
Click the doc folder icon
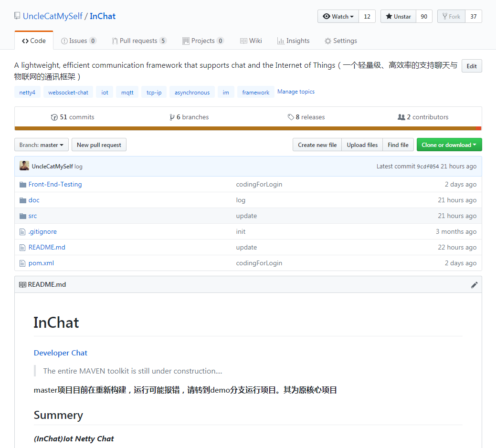[x=23, y=200]
